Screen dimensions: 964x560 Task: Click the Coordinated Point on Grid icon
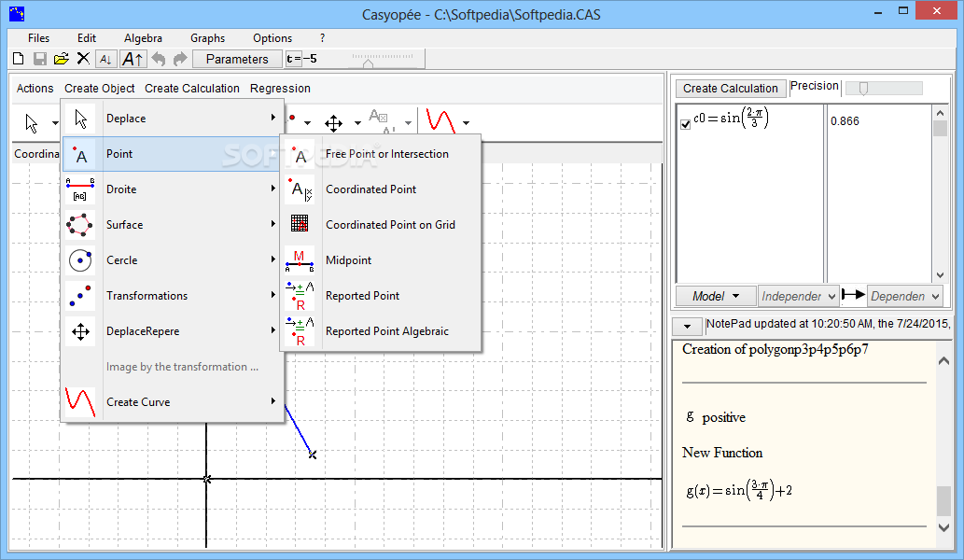[x=300, y=224]
